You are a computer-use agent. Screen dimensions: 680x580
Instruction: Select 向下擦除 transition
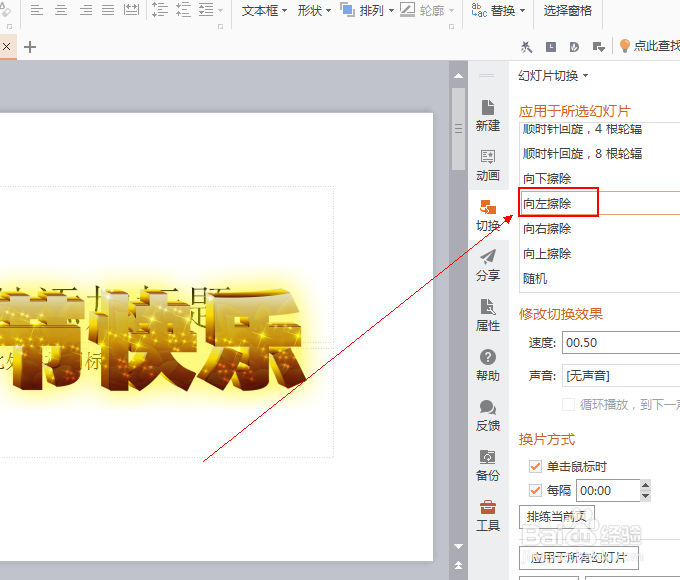(x=600, y=178)
